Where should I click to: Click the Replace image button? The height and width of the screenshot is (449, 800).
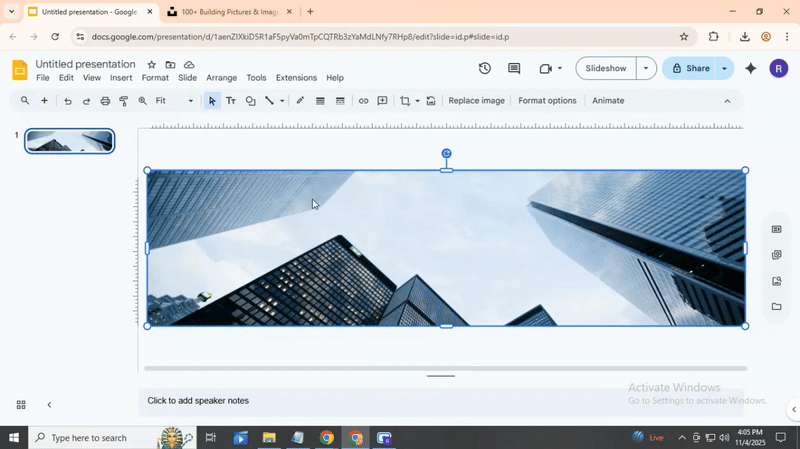pos(476,101)
